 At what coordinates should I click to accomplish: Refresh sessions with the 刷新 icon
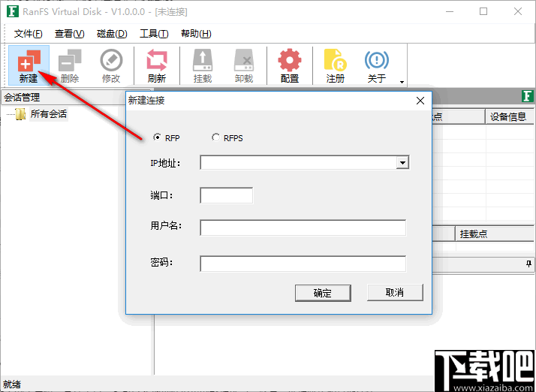click(x=157, y=65)
